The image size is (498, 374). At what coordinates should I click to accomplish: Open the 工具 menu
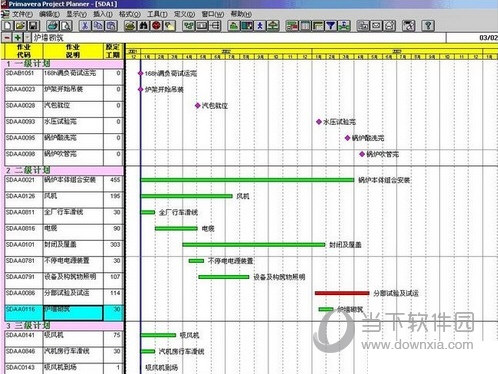(x=157, y=14)
